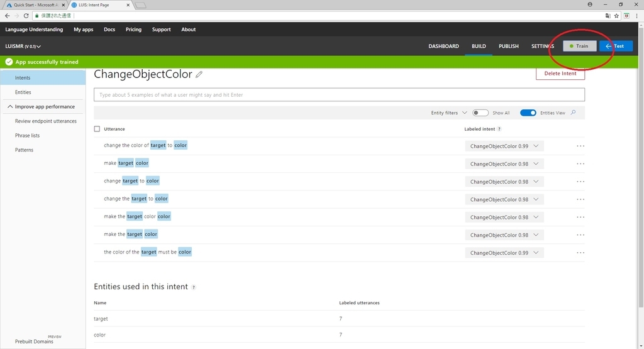
Task: Open the 'color' entity in the entities table
Action: point(99,335)
